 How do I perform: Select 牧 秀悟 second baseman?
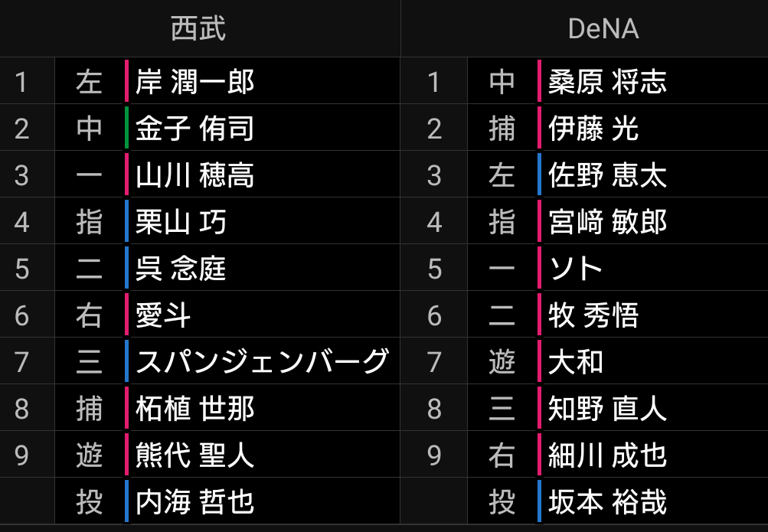593,315
